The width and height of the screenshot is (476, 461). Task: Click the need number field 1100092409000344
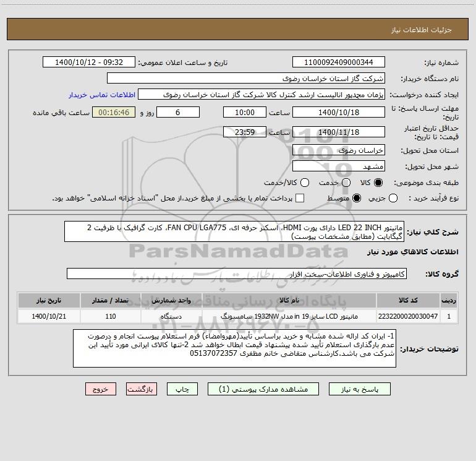(339, 62)
